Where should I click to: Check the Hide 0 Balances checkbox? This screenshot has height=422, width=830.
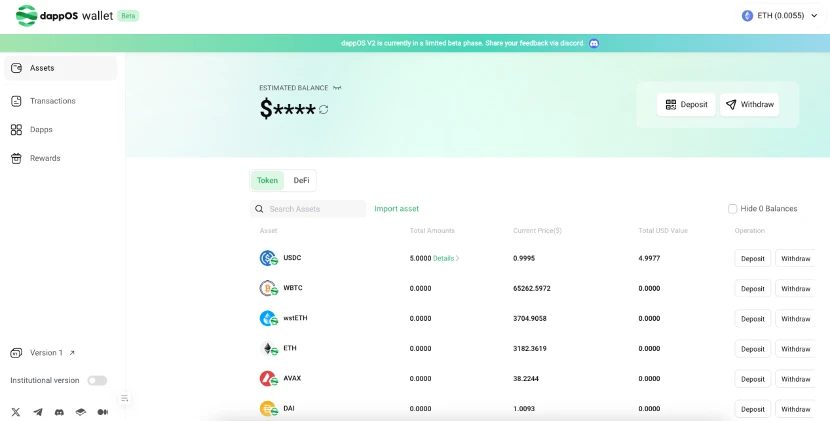coord(733,209)
